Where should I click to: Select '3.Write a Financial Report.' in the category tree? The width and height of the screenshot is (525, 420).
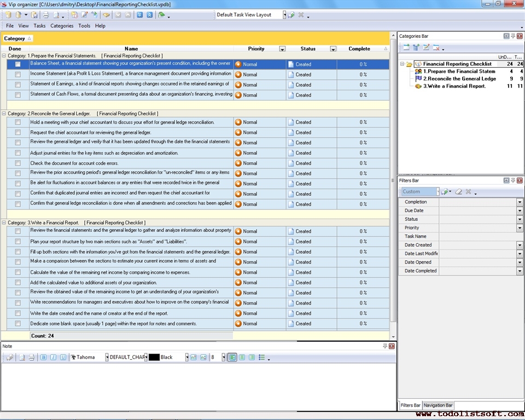pos(454,86)
